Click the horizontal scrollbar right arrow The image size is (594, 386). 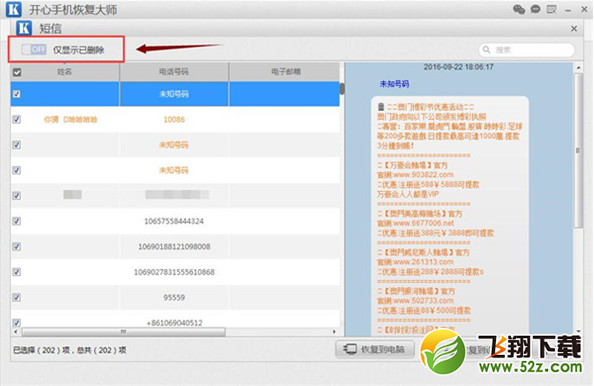click(334, 332)
